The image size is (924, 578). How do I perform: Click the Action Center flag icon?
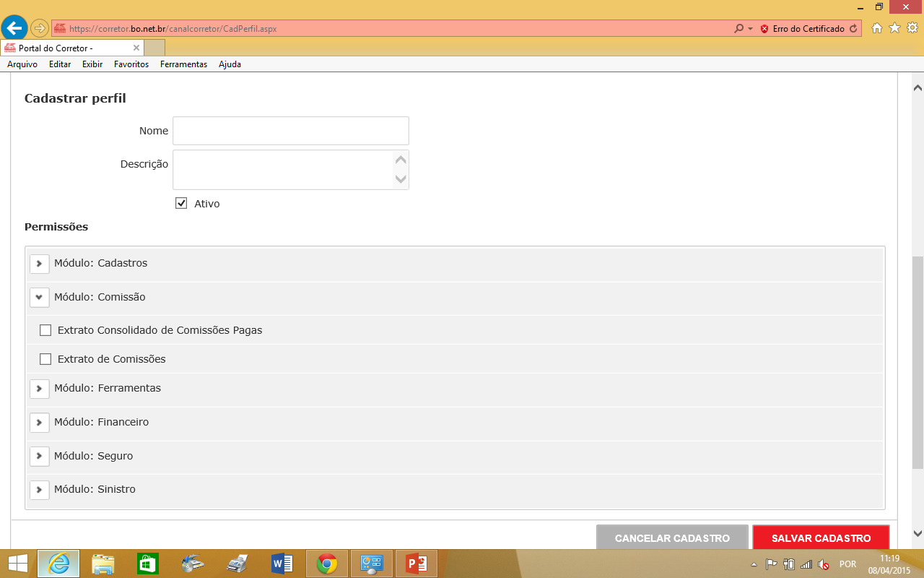[x=771, y=564]
